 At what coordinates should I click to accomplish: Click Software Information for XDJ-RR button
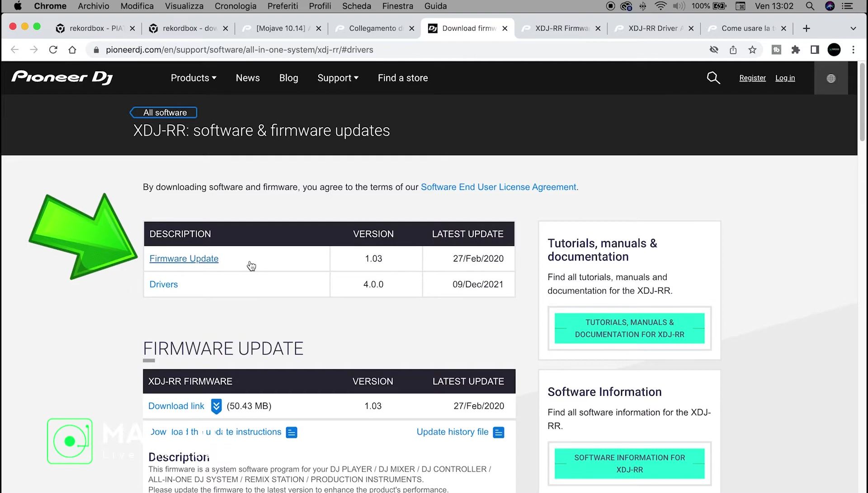[629, 464]
